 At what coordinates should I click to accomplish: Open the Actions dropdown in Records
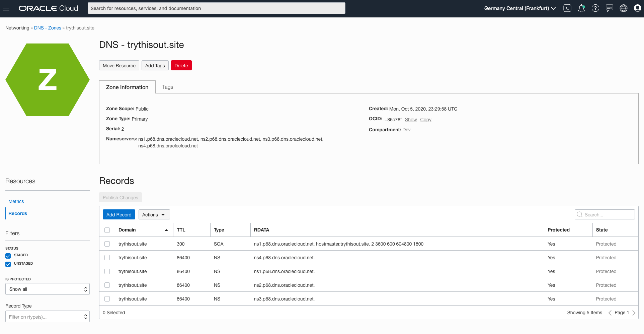pos(154,215)
